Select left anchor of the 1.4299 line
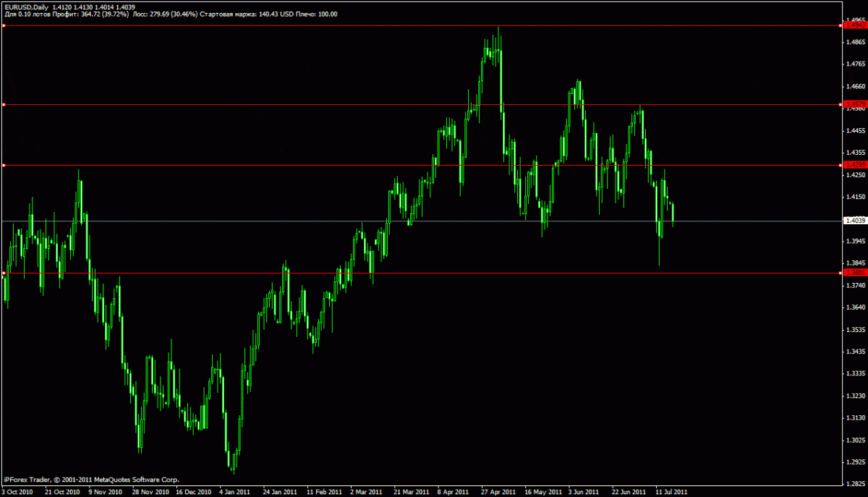 click(4, 166)
